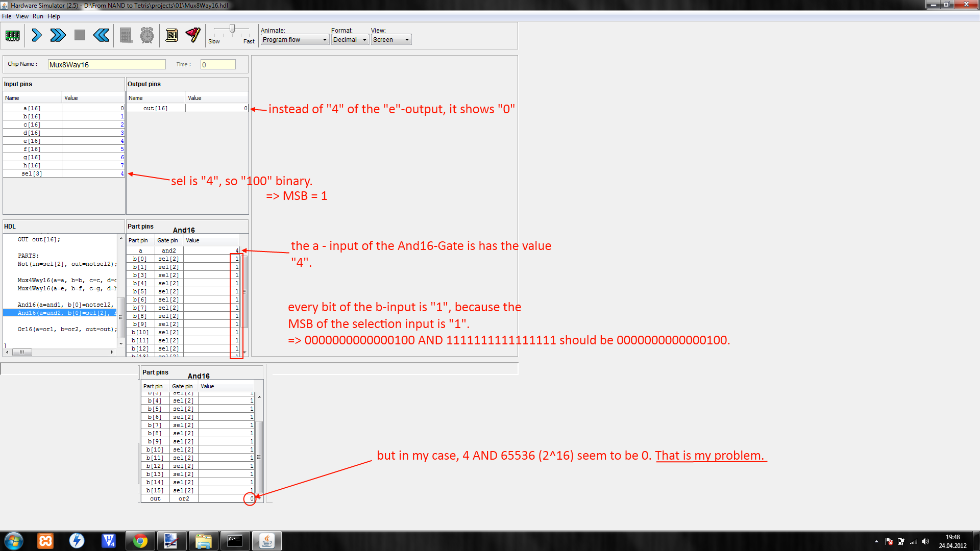Click the speed slider between Slow and Fast
The width and height of the screenshot is (980, 551).
click(x=232, y=30)
